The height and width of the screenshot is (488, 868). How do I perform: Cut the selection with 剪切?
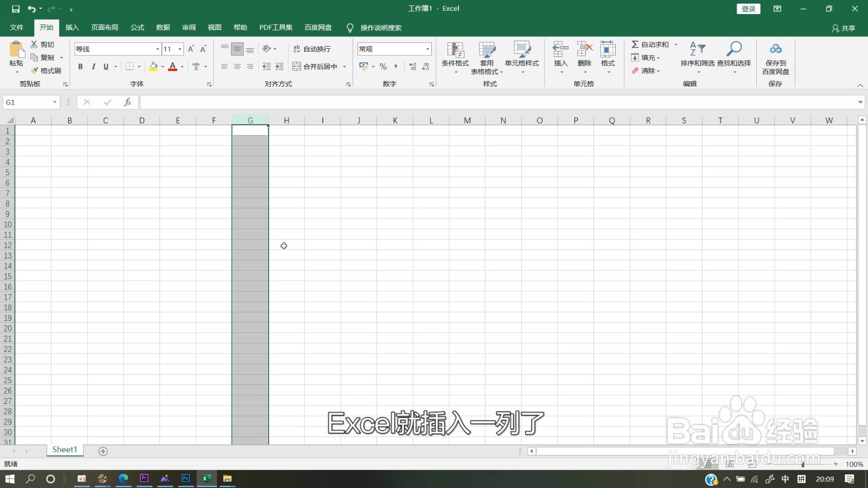pyautogui.click(x=43, y=44)
